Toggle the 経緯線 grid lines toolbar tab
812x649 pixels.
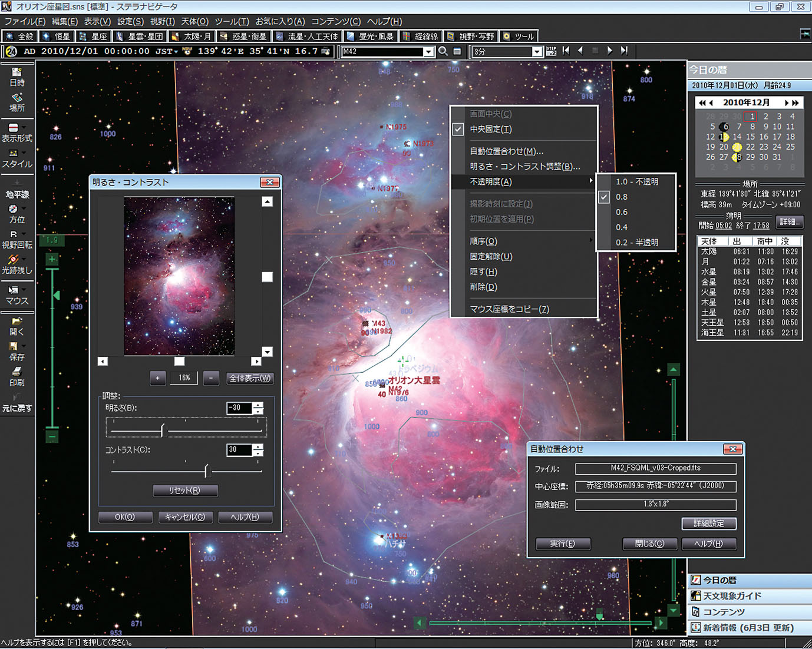(421, 37)
